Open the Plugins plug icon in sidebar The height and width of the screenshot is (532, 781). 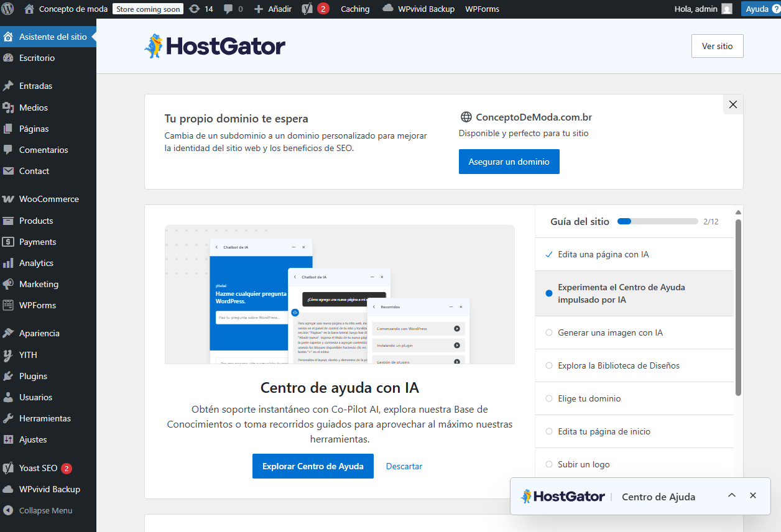(x=8, y=376)
